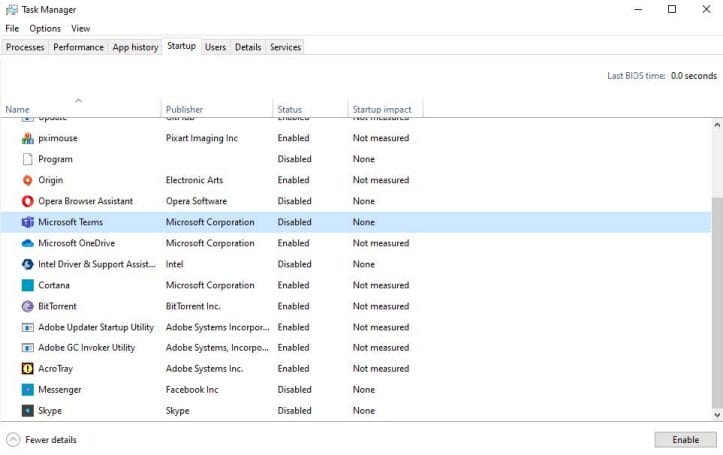Click the vertical scrollbar thumb
This screenshot has width=723, height=455.
(x=717, y=301)
